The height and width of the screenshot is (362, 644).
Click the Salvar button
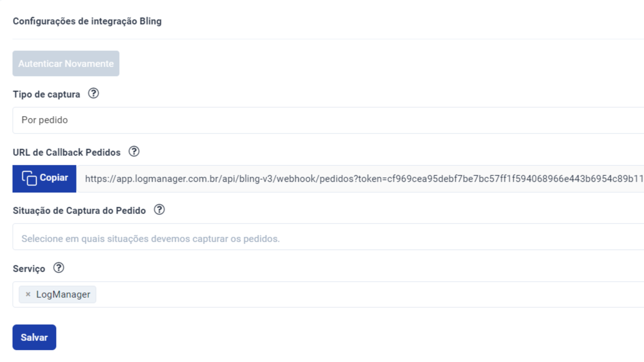click(34, 337)
